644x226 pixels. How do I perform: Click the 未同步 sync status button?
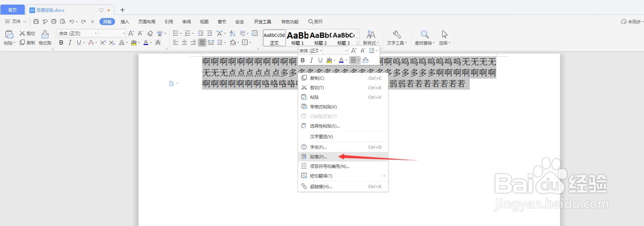click(x=632, y=22)
